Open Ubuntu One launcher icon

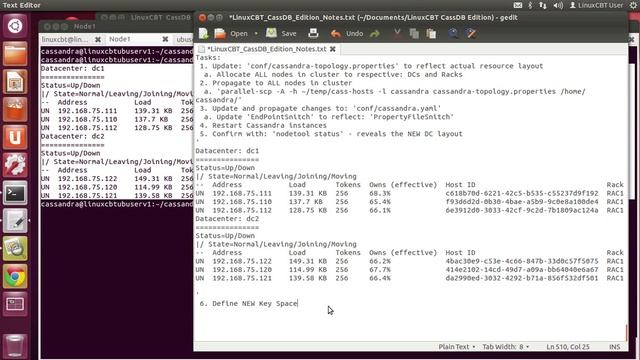pos(15,137)
